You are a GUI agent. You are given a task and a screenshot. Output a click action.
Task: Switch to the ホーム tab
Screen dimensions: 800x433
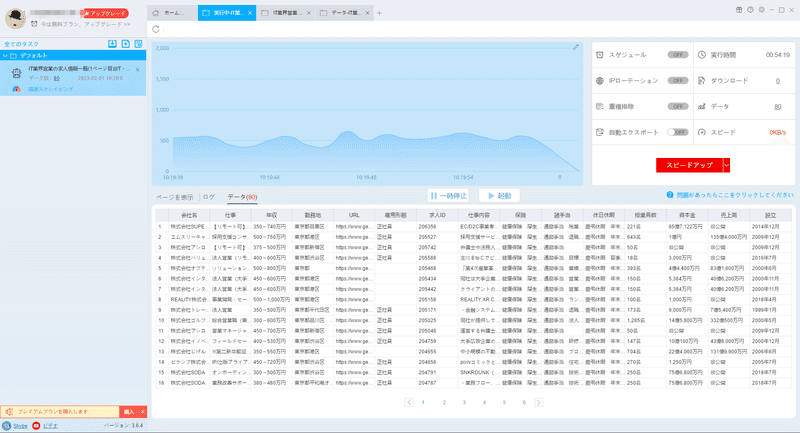pos(172,13)
